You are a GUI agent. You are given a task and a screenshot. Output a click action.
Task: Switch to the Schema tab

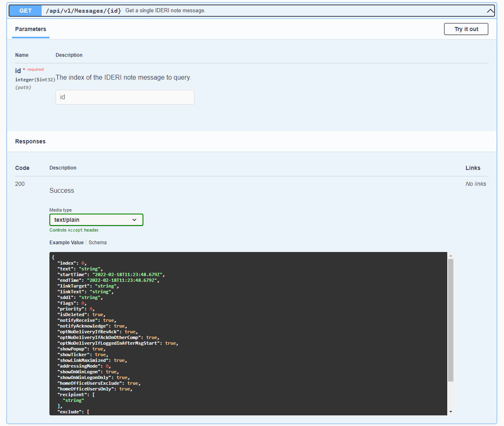click(x=98, y=243)
